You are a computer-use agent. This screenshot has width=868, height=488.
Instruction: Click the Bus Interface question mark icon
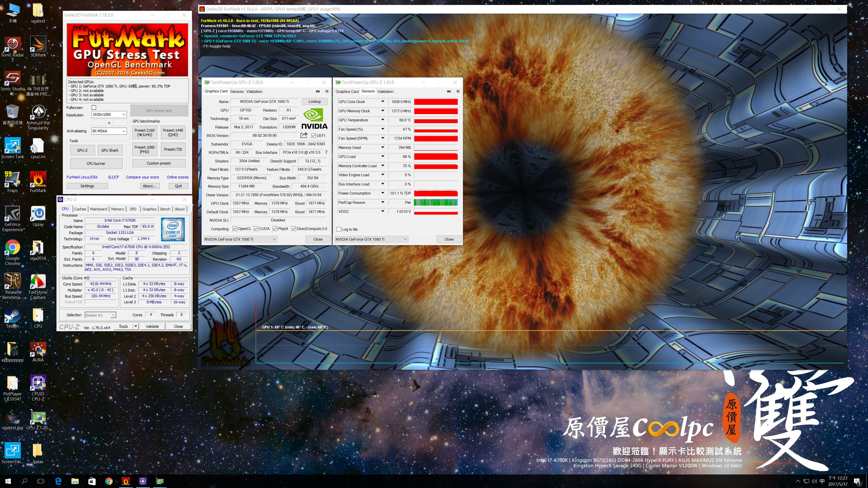(326, 152)
